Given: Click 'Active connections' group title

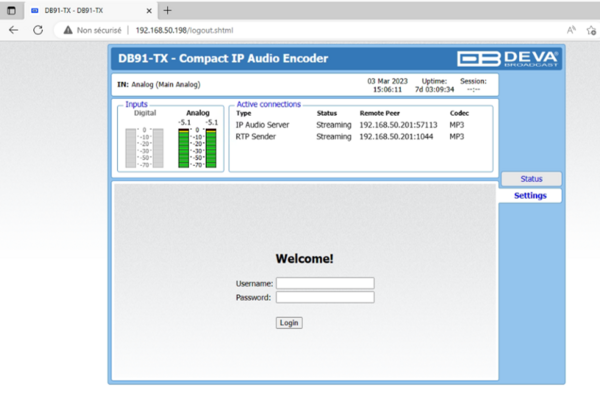Looking at the screenshot, I should pyautogui.click(x=269, y=104).
